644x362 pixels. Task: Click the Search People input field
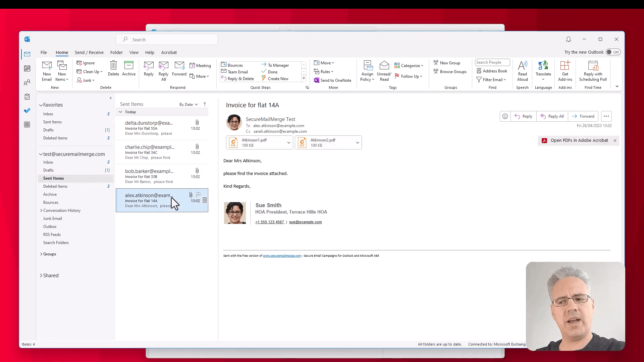[492, 62]
